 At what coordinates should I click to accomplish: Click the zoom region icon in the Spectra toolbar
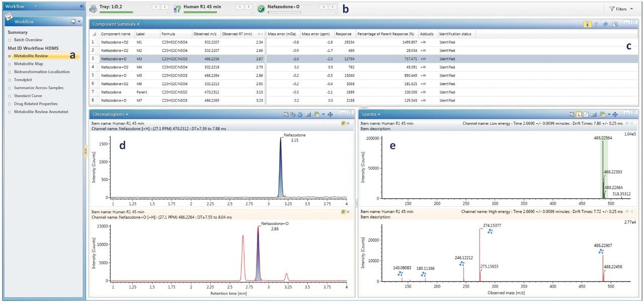(572, 115)
